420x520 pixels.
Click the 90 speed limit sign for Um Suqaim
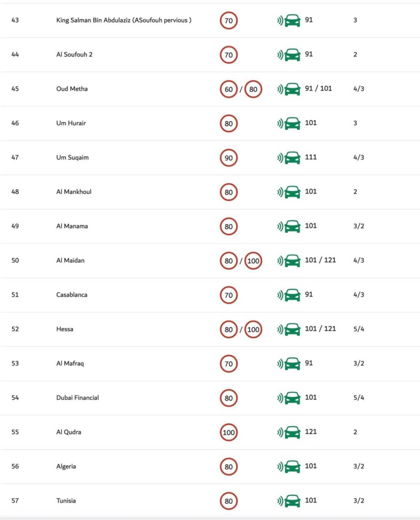(x=228, y=158)
